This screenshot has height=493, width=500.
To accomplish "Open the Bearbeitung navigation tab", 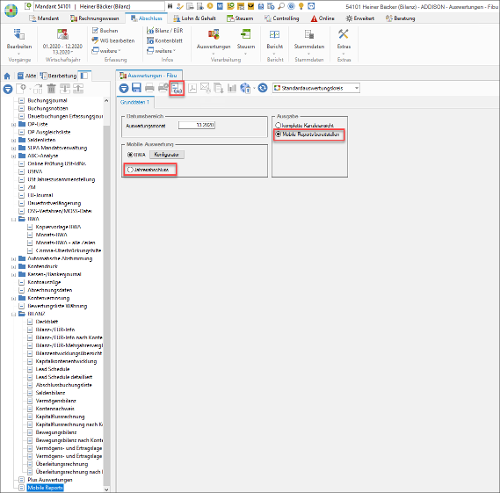I will coord(58,76).
